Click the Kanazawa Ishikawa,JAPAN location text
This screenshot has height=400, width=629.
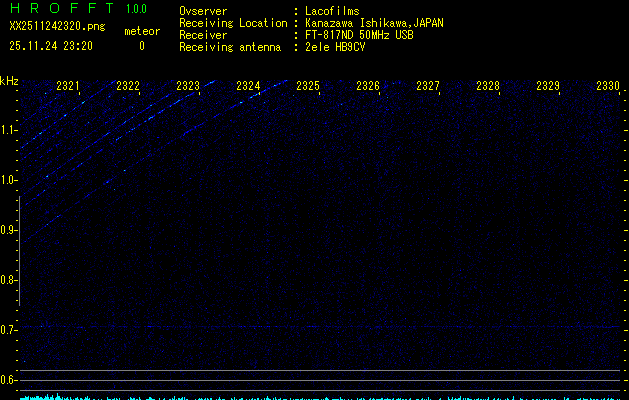pos(375,22)
